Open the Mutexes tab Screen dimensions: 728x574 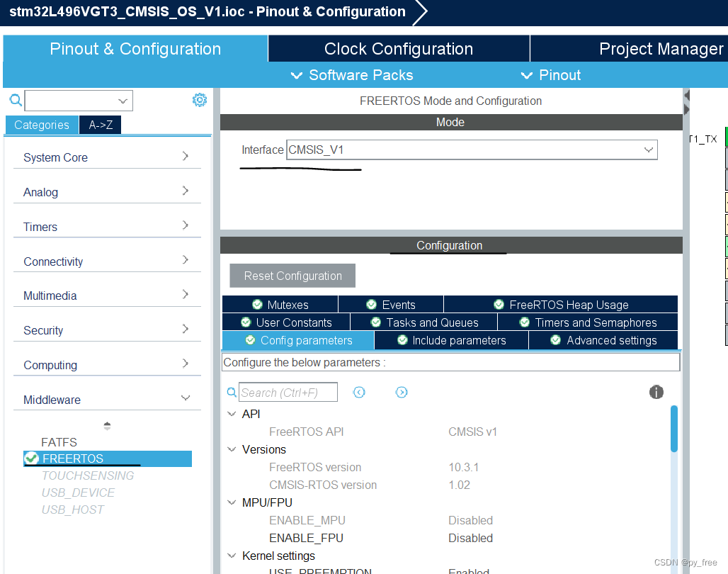(x=280, y=305)
